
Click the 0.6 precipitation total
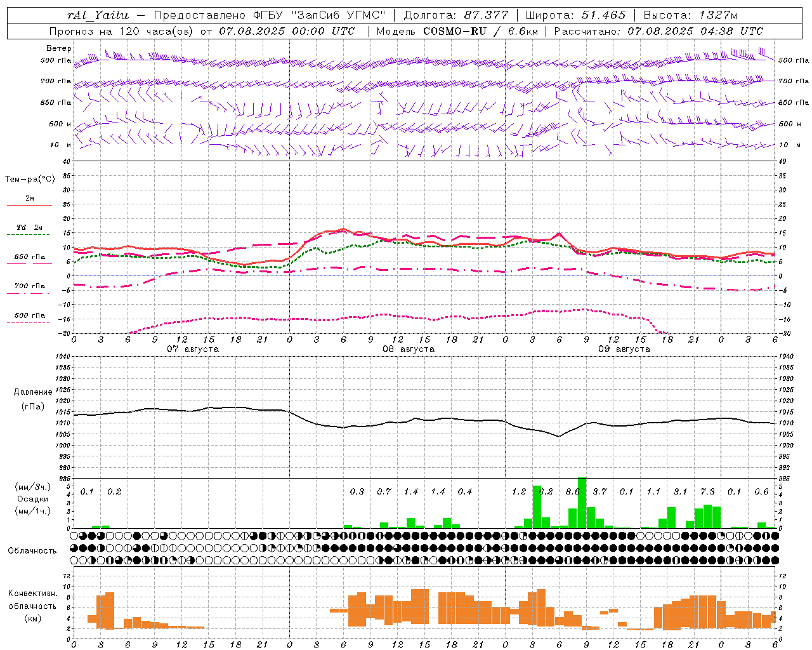click(x=762, y=492)
